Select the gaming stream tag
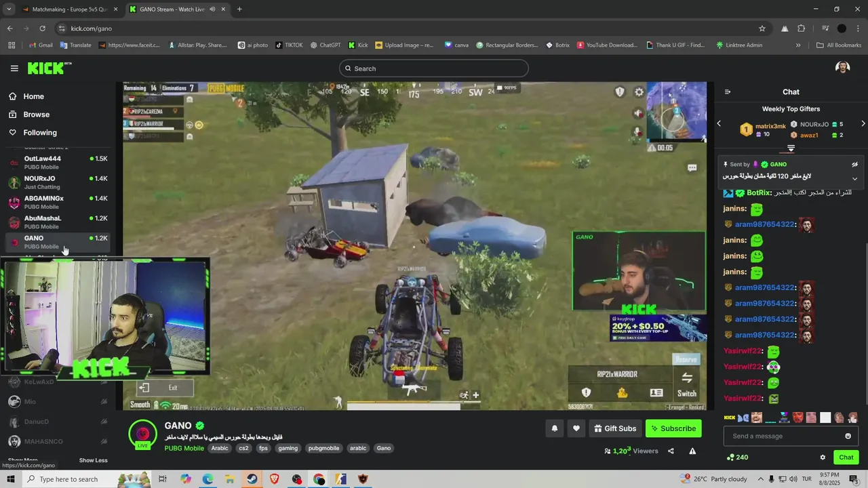Image resolution: width=868 pixels, height=488 pixels. click(x=288, y=448)
